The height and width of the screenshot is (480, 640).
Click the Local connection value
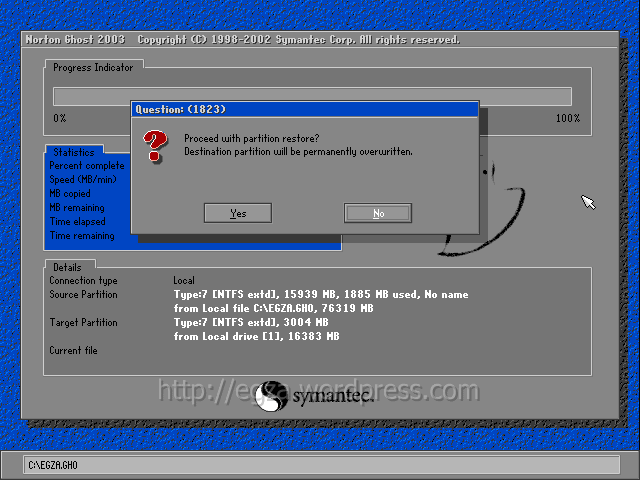tap(184, 281)
